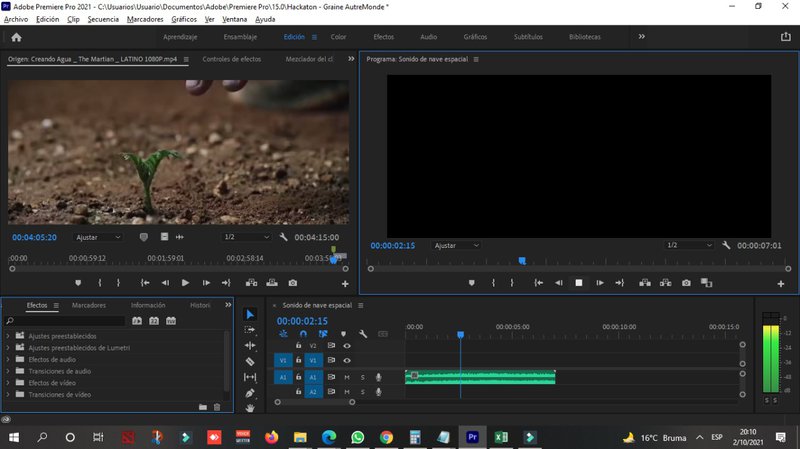Solo track A1

(363, 377)
